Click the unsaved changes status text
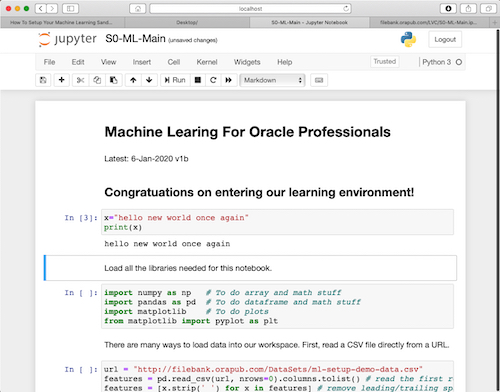The image size is (500, 392). pos(193,40)
